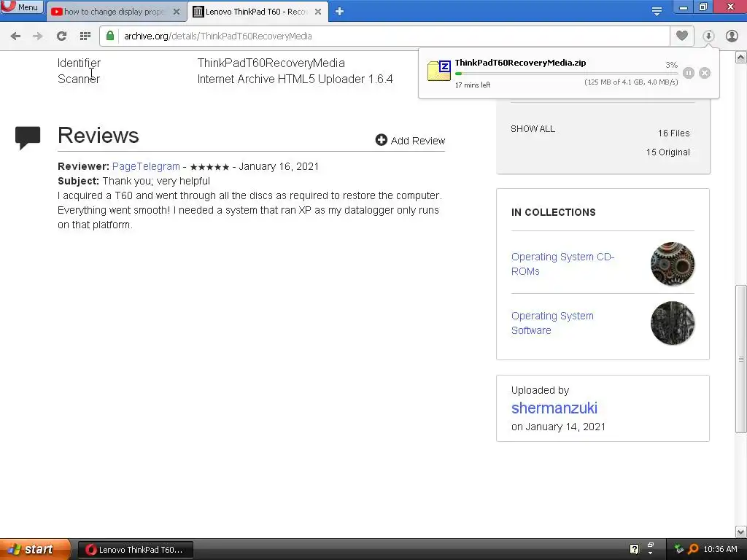Click the vertical scrollbar thumb
This screenshot has height=560, width=747.
click(741, 359)
